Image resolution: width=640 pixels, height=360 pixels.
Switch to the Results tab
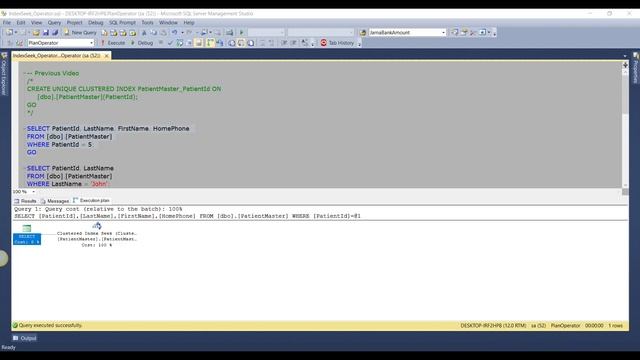point(25,201)
